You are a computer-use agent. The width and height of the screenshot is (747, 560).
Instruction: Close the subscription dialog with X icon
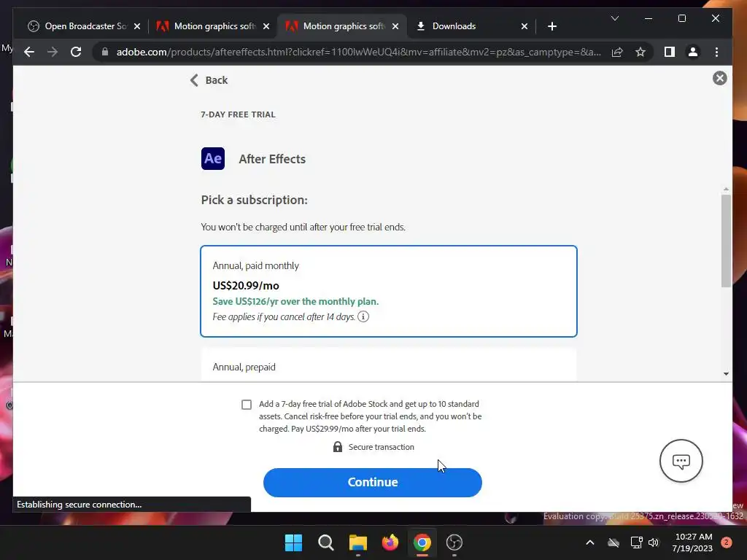click(719, 78)
